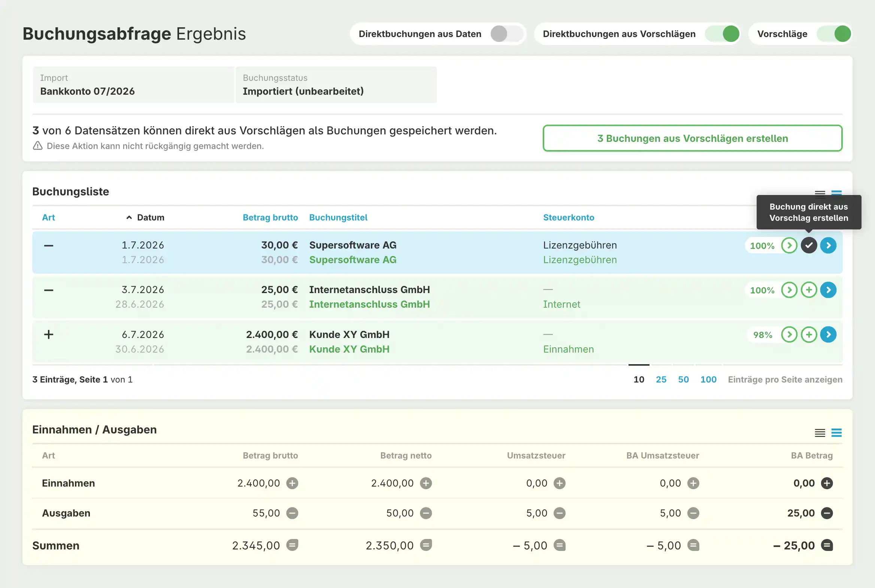The height and width of the screenshot is (588, 875).
Task: Click the dark checkmark icon for Supersoftware AG
Action: pyautogui.click(x=809, y=246)
